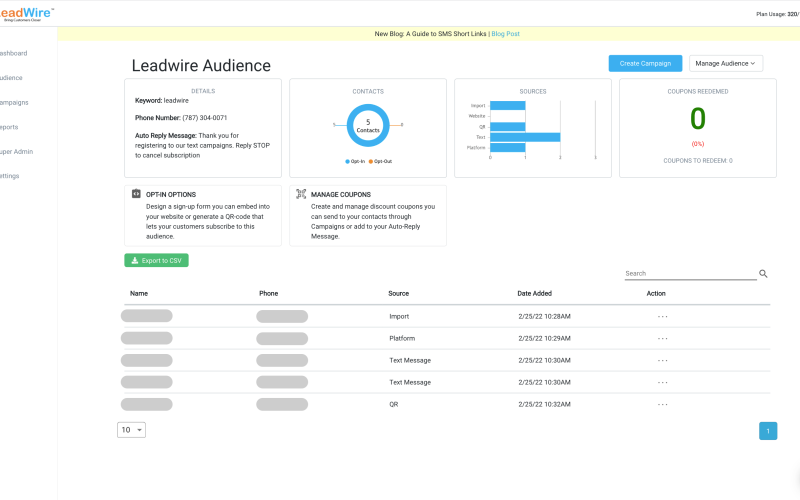800x500 pixels.
Task: Sort by the Date Added column header
Action: point(534,293)
